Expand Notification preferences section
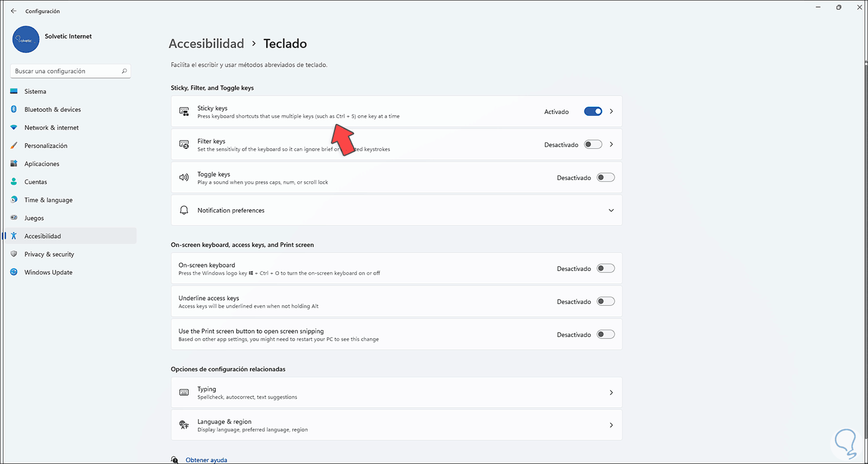Viewport: 868px width, 464px height. pos(611,210)
